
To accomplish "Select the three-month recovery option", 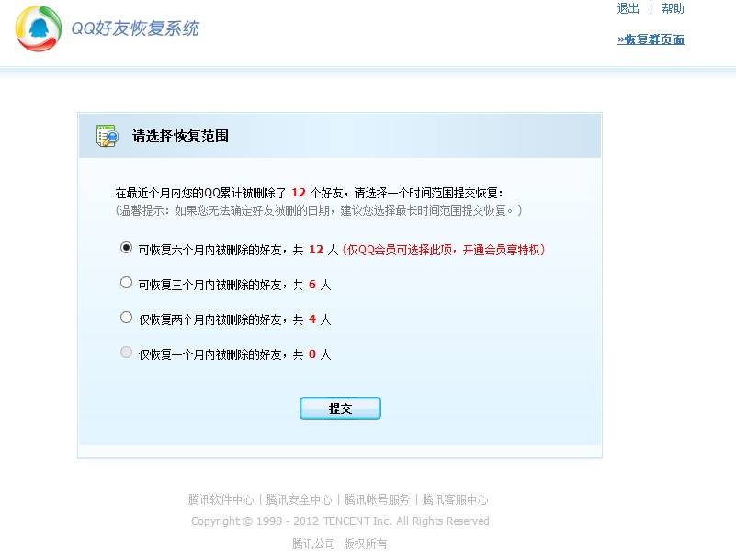I will pyautogui.click(x=126, y=282).
